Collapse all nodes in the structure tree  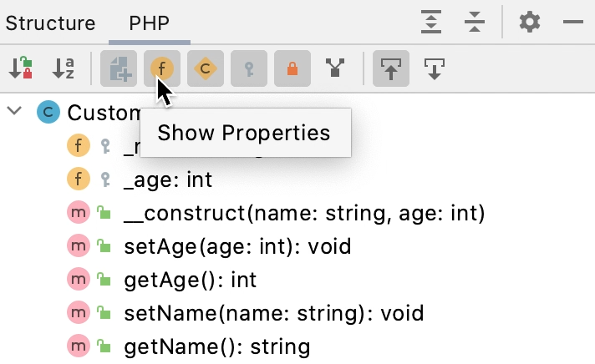475,22
